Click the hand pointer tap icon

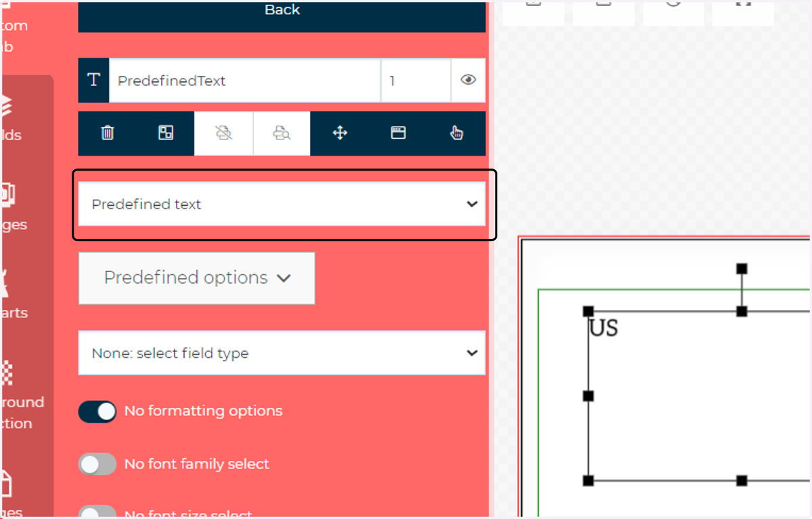click(x=457, y=133)
